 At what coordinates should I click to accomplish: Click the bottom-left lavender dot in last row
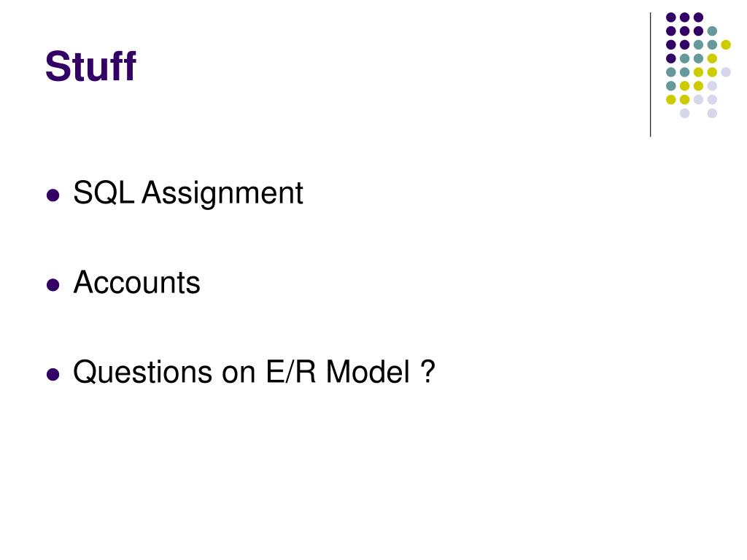pos(684,113)
